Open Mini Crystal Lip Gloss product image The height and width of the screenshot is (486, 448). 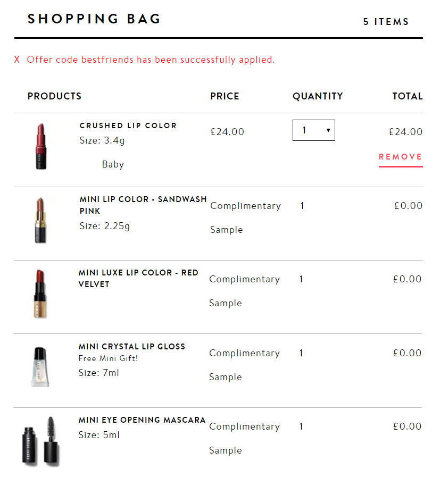click(x=40, y=367)
